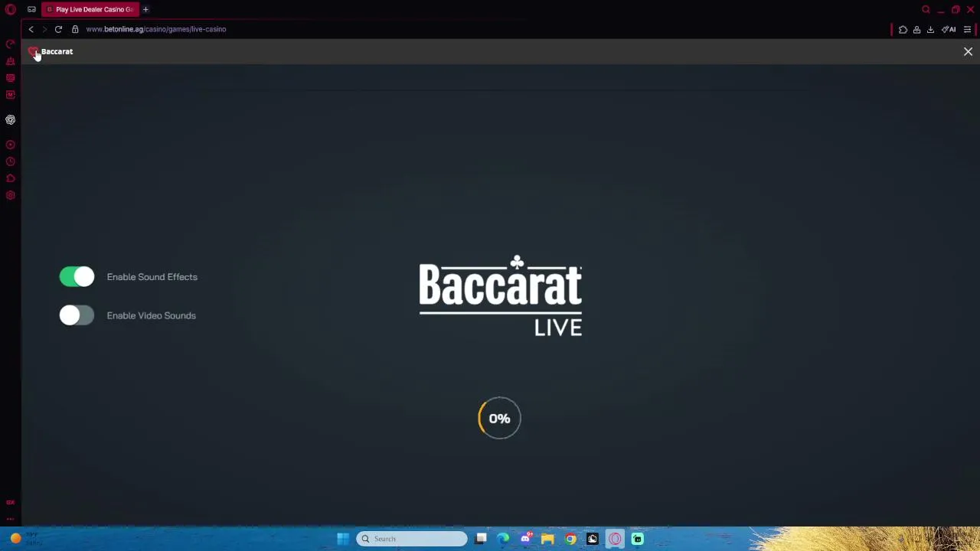Image resolution: width=980 pixels, height=551 pixels.
Task: Launch Google Chrome from taskbar
Action: click(570, 539)
